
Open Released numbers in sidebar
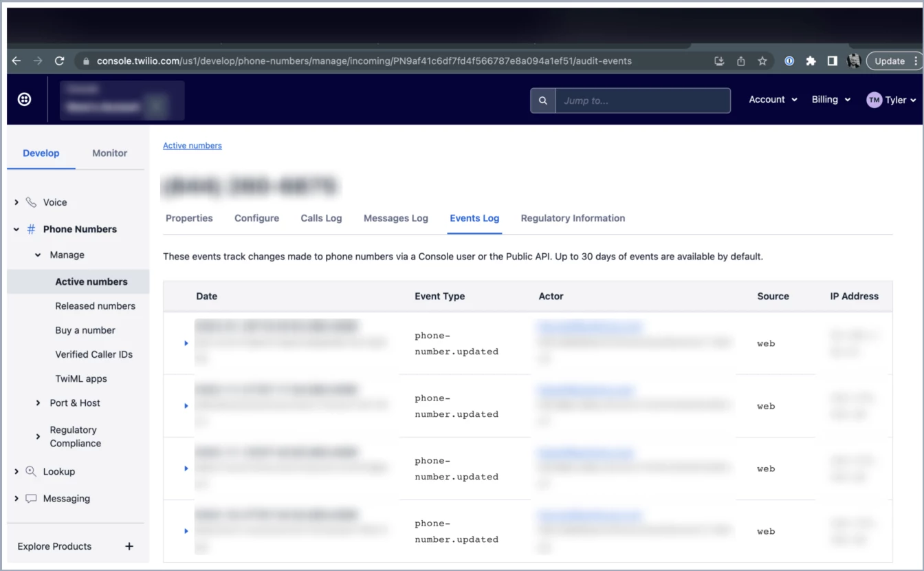(95, 306)
